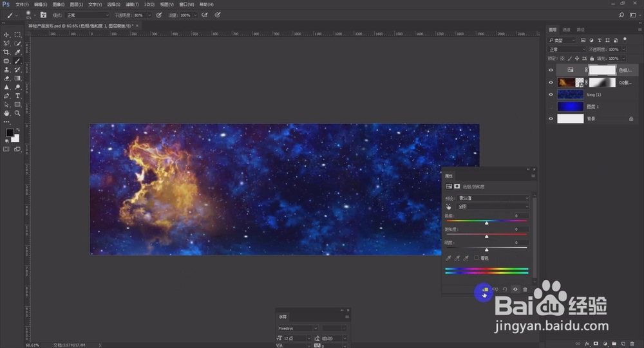The width and height of the screenshot is (644, 348).
Task: Open the brush preset picker arrow
Action: pos(35,15)
